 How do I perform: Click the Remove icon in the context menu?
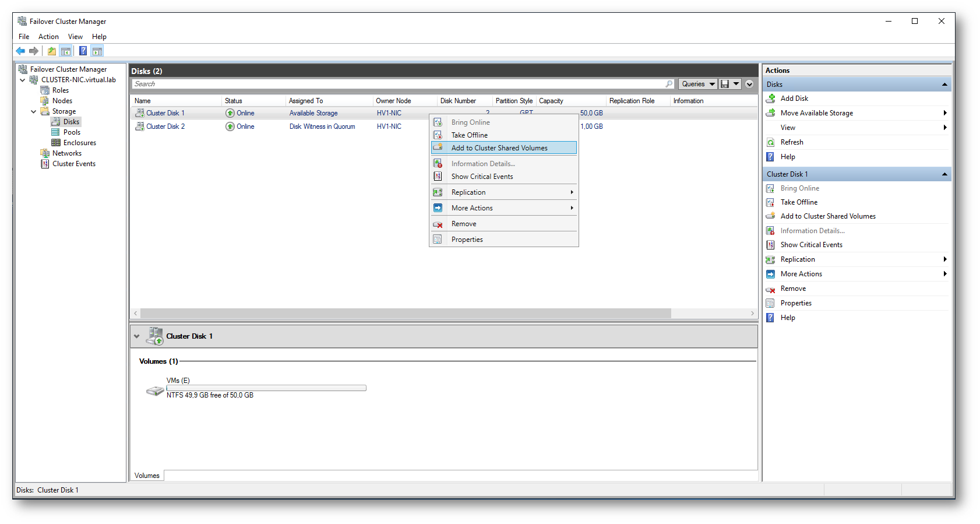click(438, 224)
